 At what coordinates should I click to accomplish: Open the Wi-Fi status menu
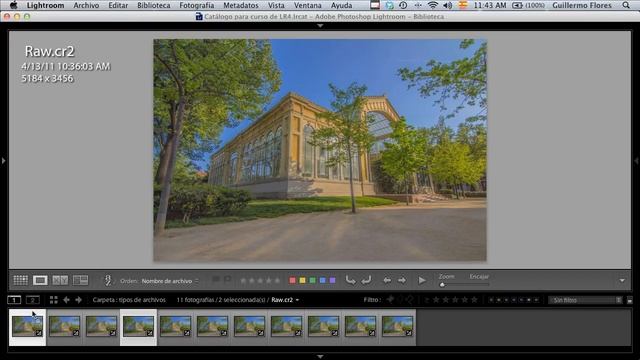433,5
